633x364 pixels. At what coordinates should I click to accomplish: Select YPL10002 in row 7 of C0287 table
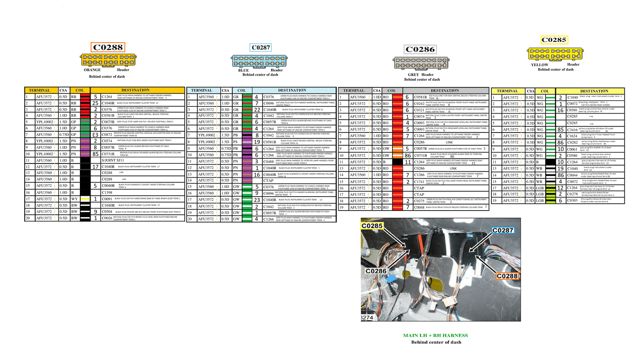[x=207, y=135]
